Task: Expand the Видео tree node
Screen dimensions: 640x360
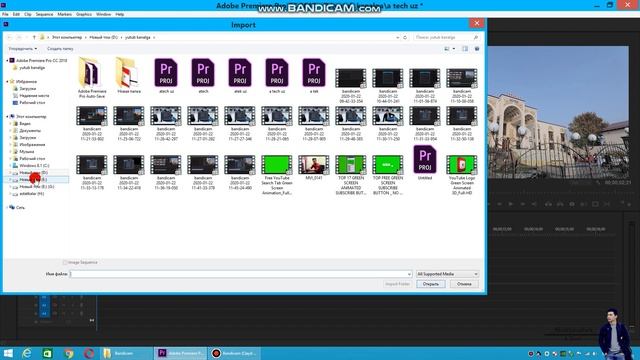Action: point(11,124)
